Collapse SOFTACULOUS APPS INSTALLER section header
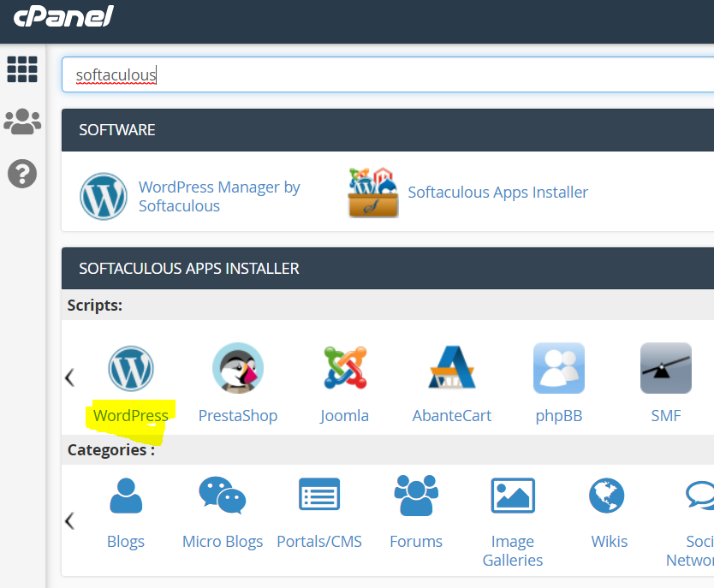The height and width of the screenshot is (588, 714). pos(388,268)
